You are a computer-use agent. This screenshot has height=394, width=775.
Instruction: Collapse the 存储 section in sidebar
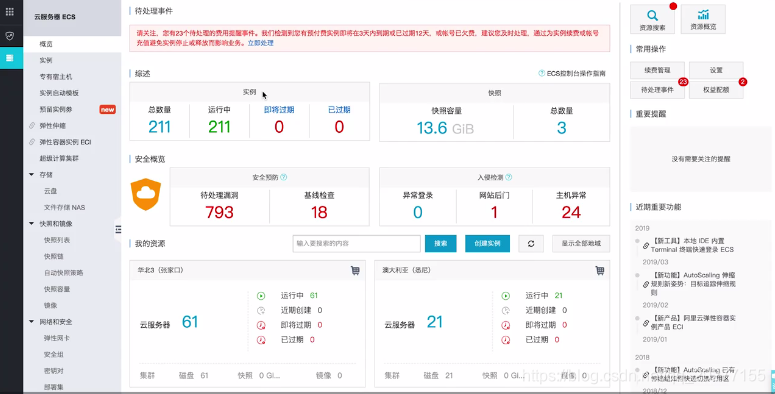coord(32,175)
